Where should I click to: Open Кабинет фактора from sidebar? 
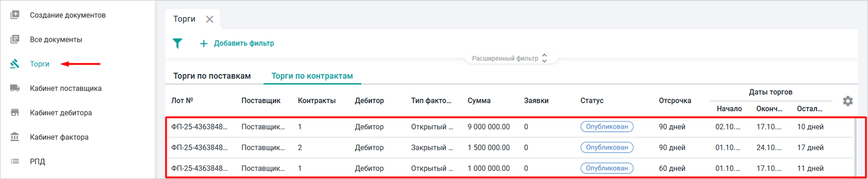(x=59, y=137)
